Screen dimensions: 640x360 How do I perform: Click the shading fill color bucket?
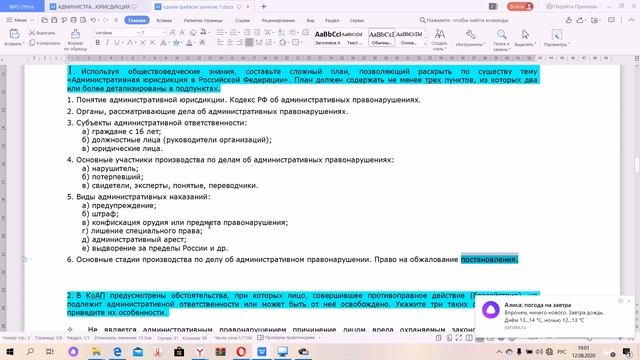coord(282,42)
